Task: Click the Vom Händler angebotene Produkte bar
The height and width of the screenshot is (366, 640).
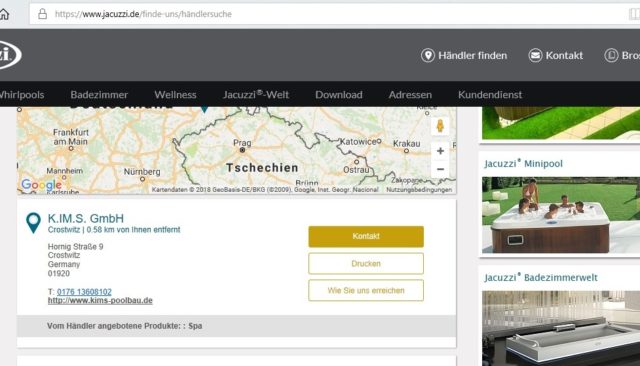Action: point(236,326)
